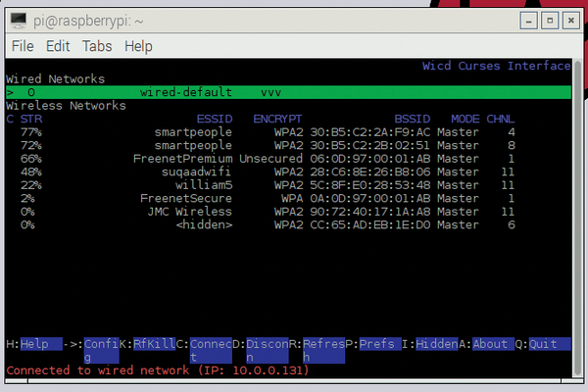Click BSSID CC:65:AD:EB:1E:D0
The width and height of the screenshot is (588, 392).
pyautogui.click(x=370, y=224)
